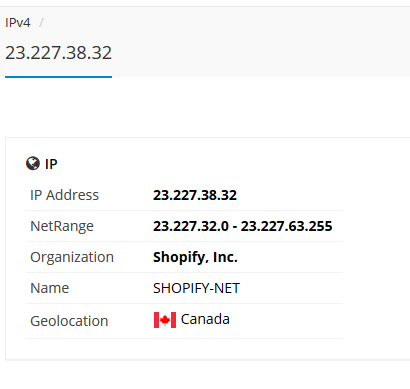Open the Shopify, Inc. organization entry

195,257
